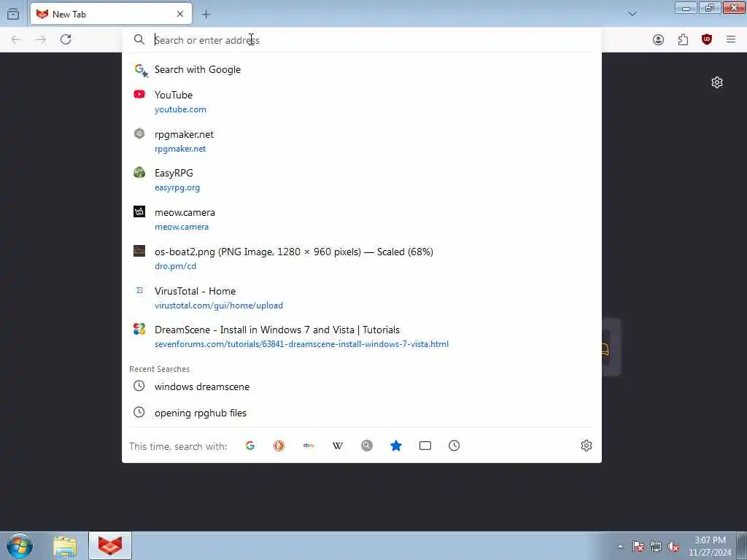Search this time with Google icon
Screen dimensions: 747x560
pyautogui.click(x=250, y=446)
